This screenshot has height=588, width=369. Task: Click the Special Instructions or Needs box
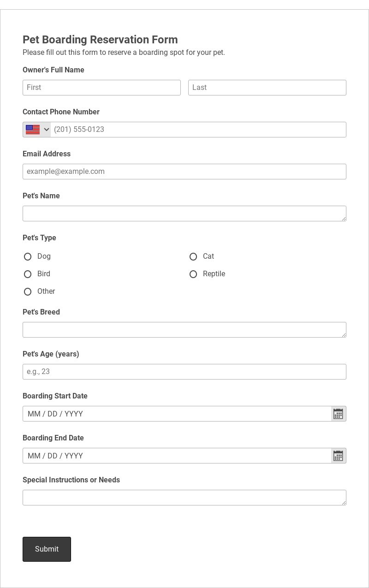(x=184, y=498)
